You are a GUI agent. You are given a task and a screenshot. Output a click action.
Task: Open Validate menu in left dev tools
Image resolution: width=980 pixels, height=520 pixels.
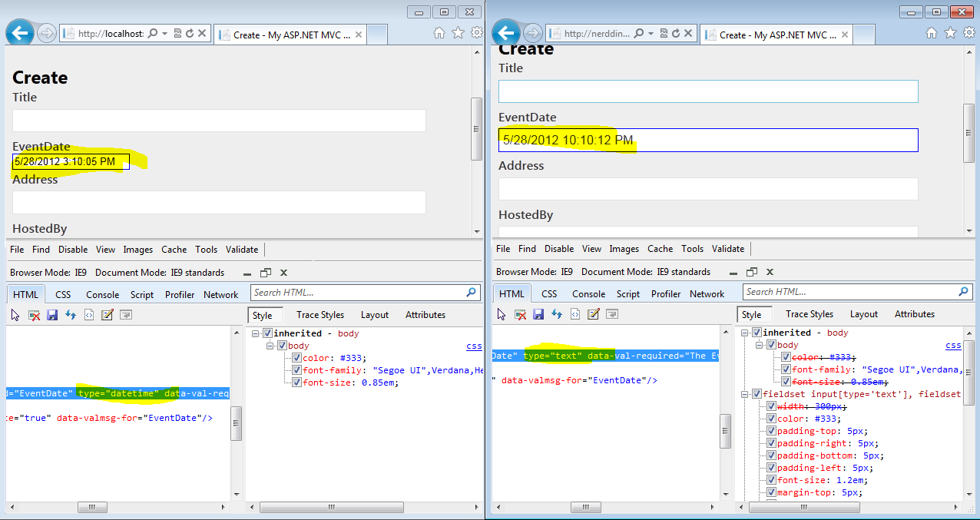pos(242,250)
